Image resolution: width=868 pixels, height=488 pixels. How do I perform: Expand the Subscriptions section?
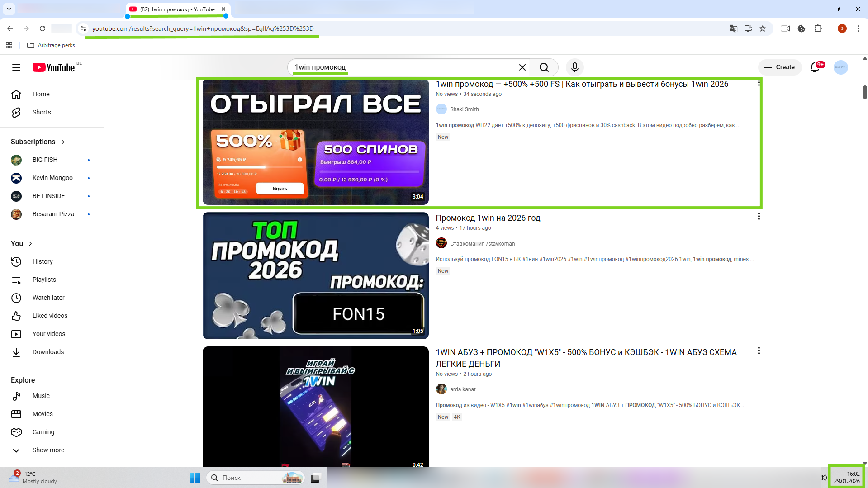(x=38, y=142)
